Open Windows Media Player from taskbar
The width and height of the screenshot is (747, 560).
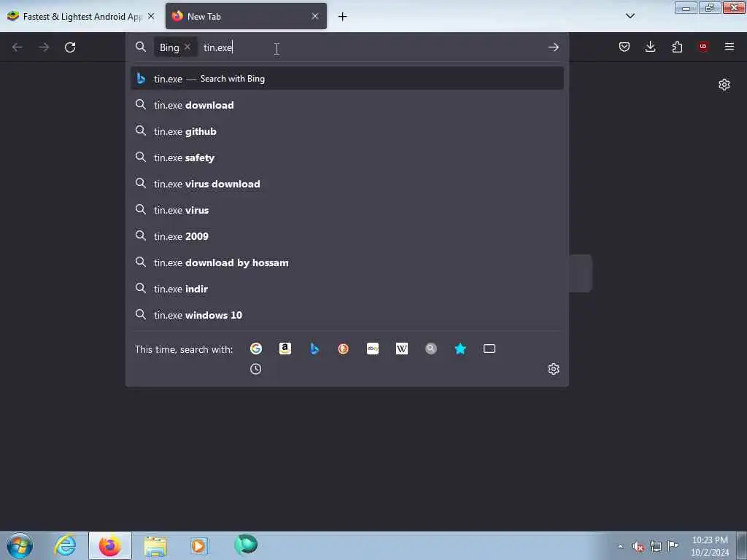pos(198,545)
